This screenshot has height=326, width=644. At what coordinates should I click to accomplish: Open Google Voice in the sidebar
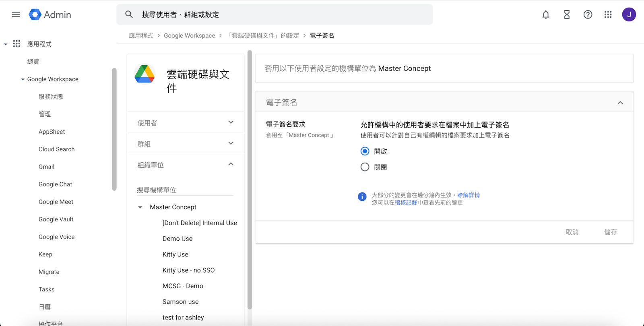(57, 237)
